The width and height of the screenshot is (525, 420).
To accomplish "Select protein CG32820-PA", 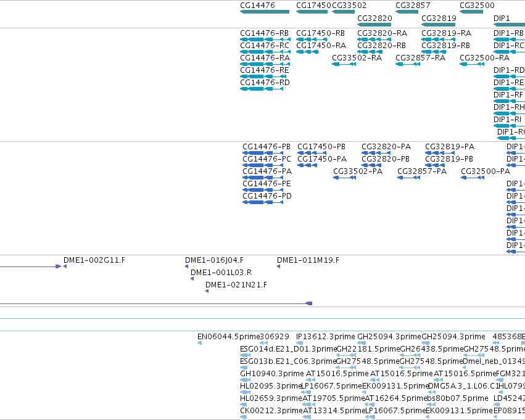I will (x=376, y=153).
